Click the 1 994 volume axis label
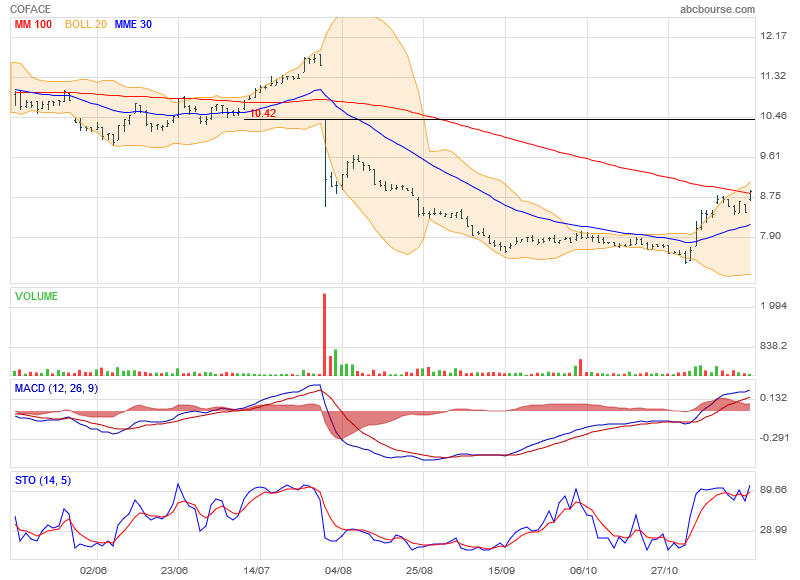This screenshot has height=580, width=800. click(774, 305)
